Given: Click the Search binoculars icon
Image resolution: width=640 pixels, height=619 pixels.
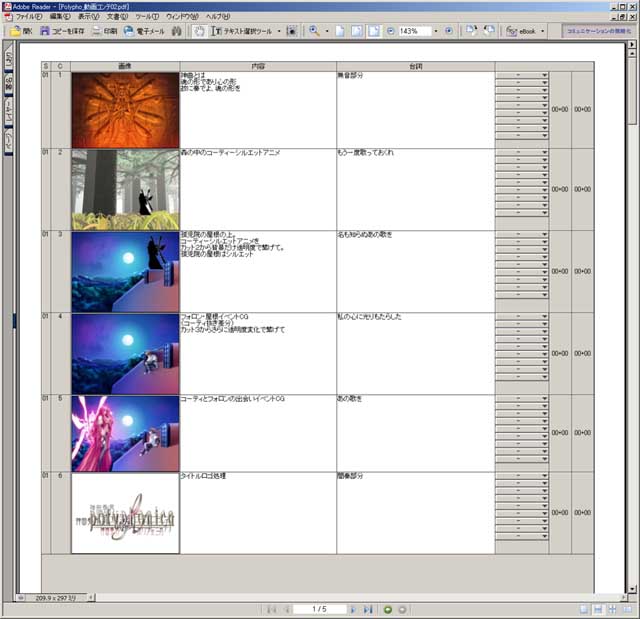Looking at the screenshot, I should pyautogui.click(x=176, y=31).
